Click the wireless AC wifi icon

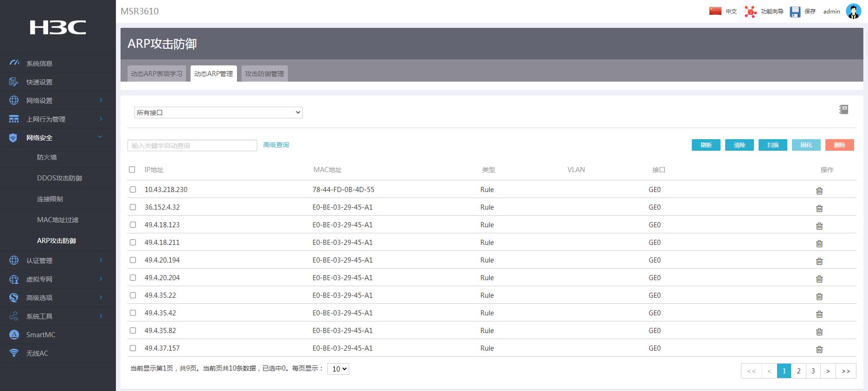(x=14, y=353)
